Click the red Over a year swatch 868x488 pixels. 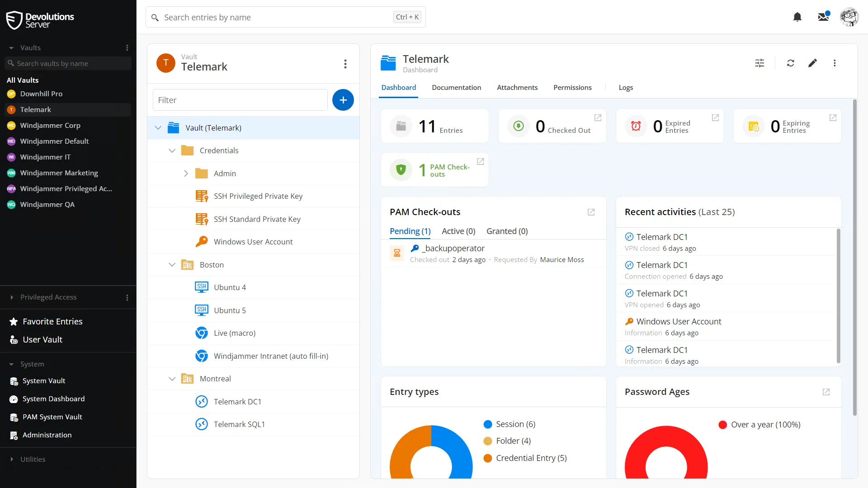pyautogui.click(x=723, y=425)
